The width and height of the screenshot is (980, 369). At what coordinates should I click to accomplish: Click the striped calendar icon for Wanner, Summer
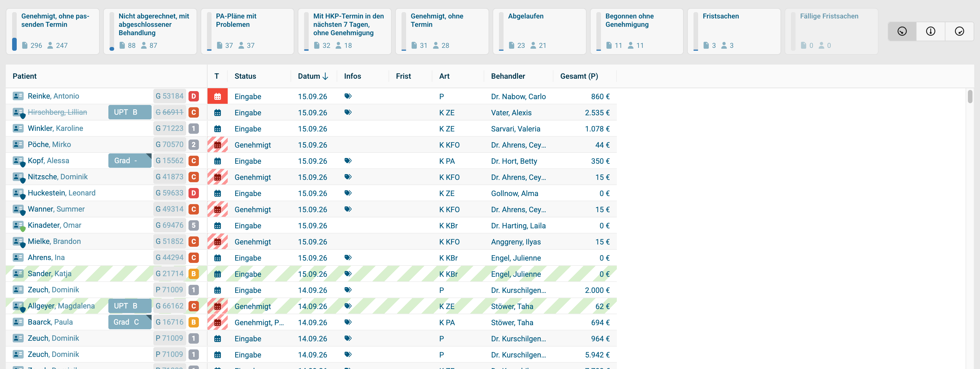click(x=217, y=209)
